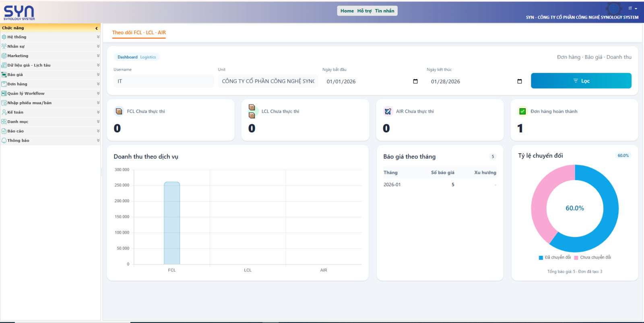644x323 pixels.
Task: Click the Marketing target icon
Action: click(x=4, y=56)
